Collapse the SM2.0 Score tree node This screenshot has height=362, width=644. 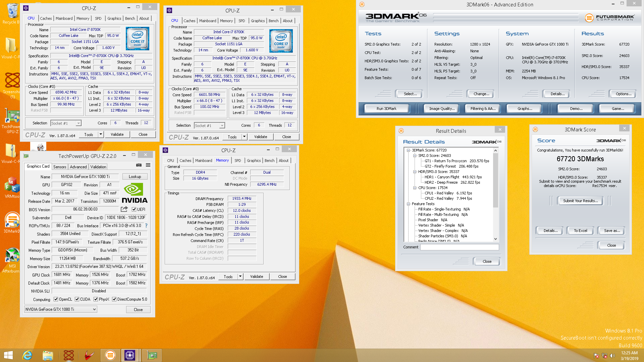(x=415, y=156)
